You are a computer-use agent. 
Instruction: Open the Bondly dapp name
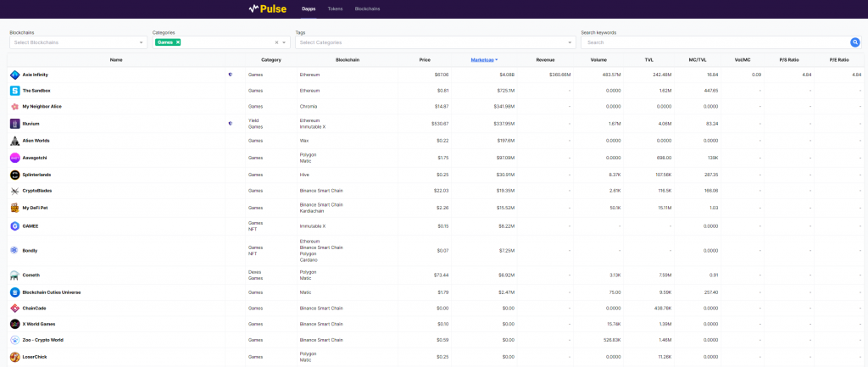30,250
